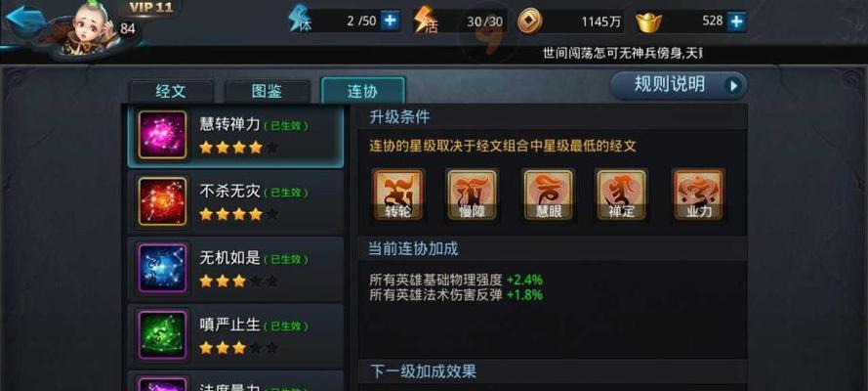
Task: Select the 慧转禅力 combo entry
Action: pyautogui.click(x=235, y=136)
